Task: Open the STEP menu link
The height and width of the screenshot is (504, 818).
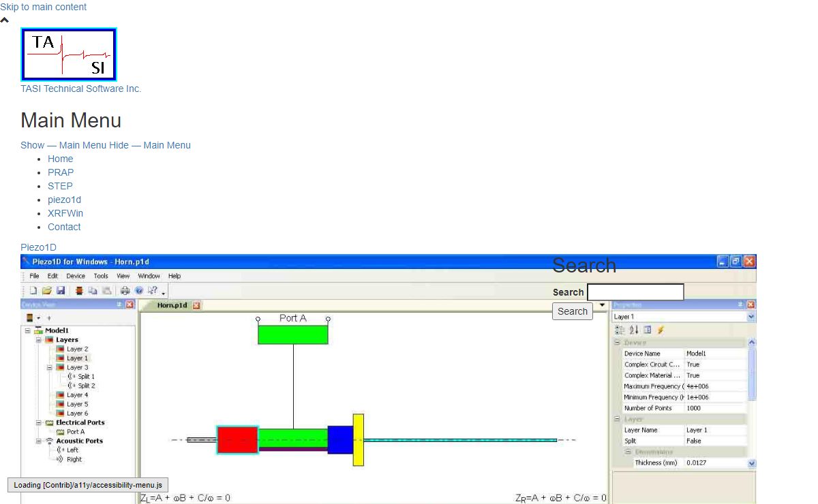Action: tap(60, 186)
